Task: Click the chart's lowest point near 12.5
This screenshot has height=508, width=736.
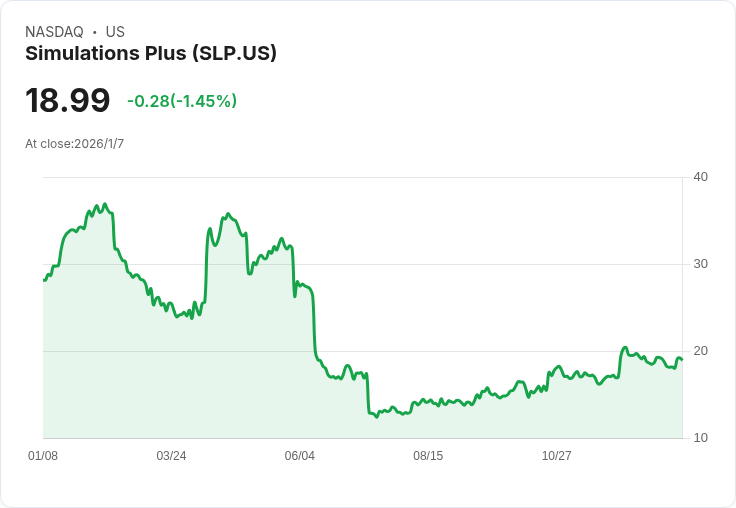Action: click(x=376, y=417)
